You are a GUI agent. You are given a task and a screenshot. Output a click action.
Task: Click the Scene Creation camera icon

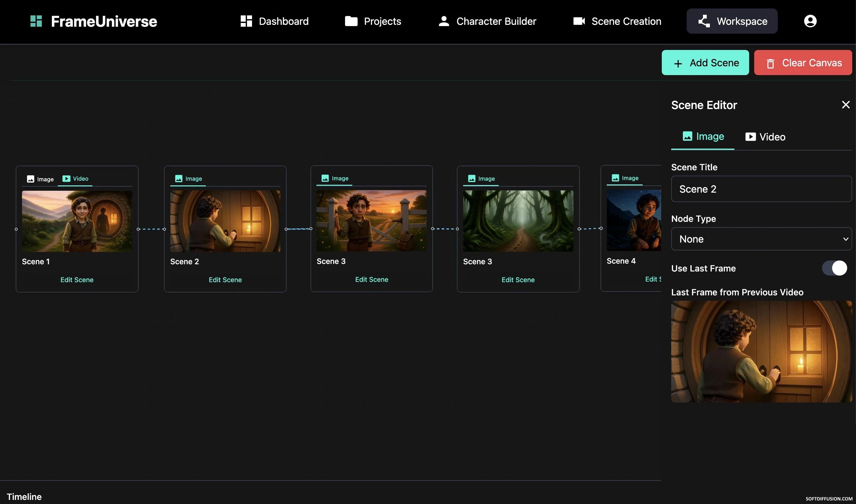coord(579,21)
